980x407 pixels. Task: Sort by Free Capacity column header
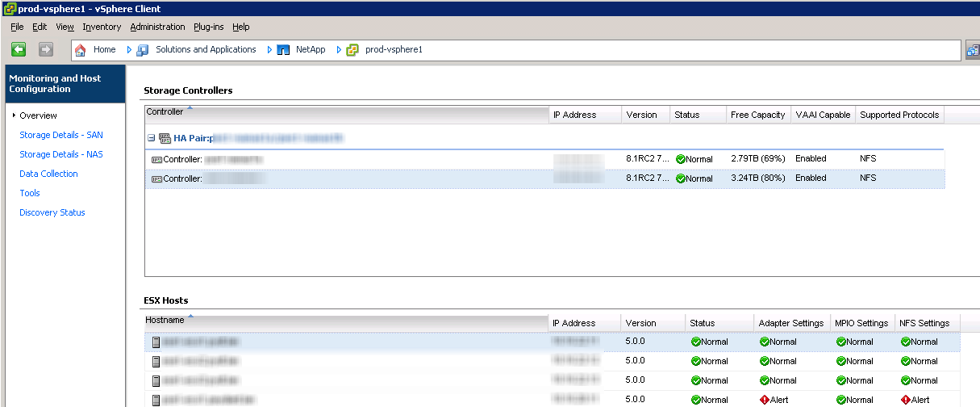coord(758,115)
